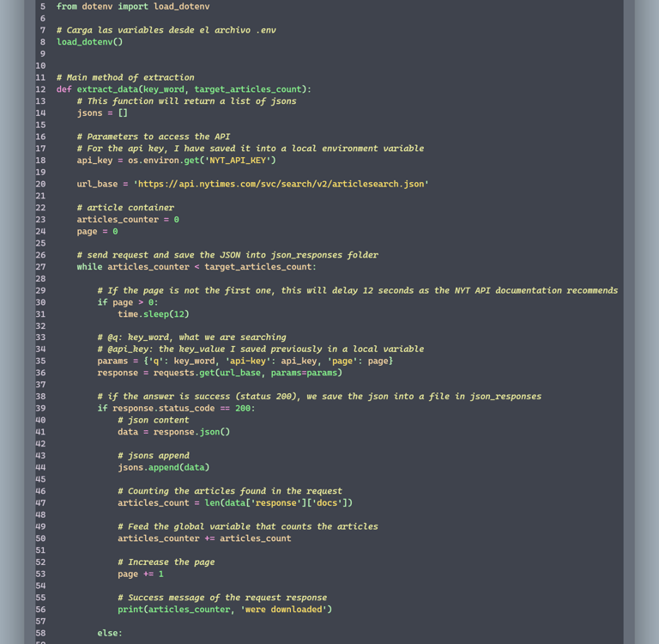Click the api.nytimes.com URL string

(281, 184)
